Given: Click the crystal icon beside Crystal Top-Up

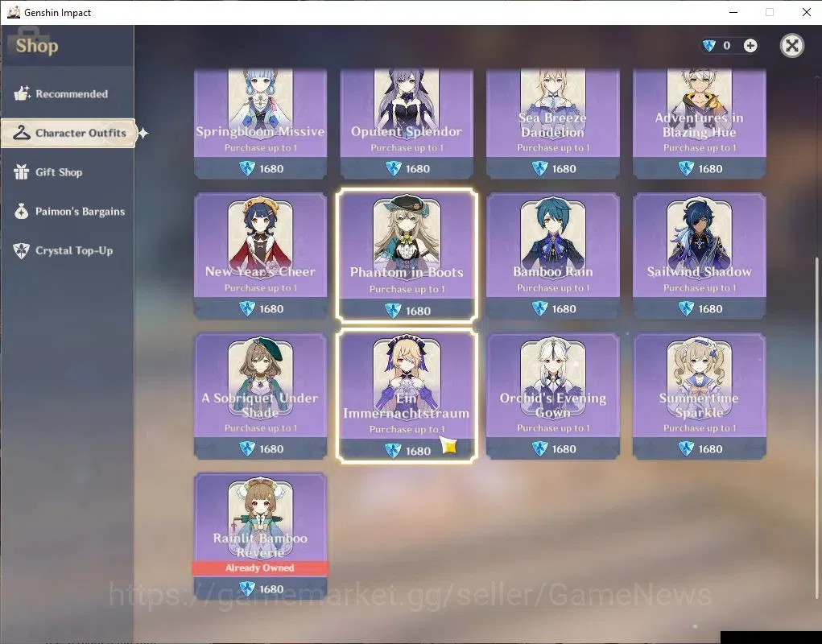Looking at the screenshot, I should (x=22, y=250).
